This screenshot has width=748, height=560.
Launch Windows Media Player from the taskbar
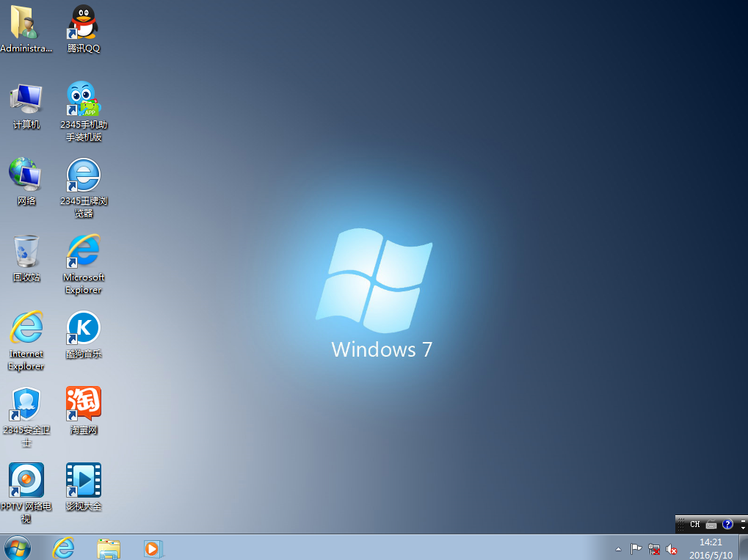[x=153, y=548]
